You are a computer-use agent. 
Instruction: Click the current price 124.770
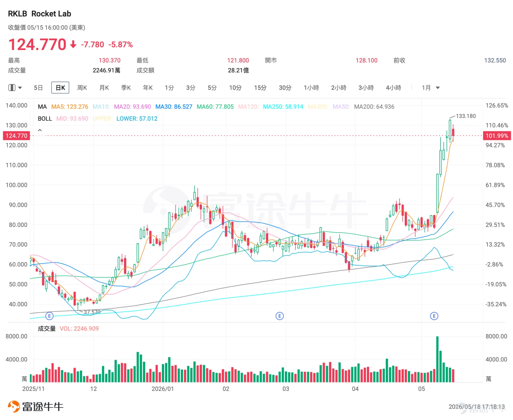37,44
